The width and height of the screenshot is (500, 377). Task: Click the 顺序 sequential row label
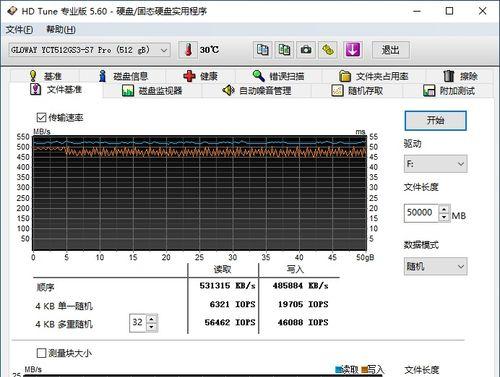pos(46,287)
